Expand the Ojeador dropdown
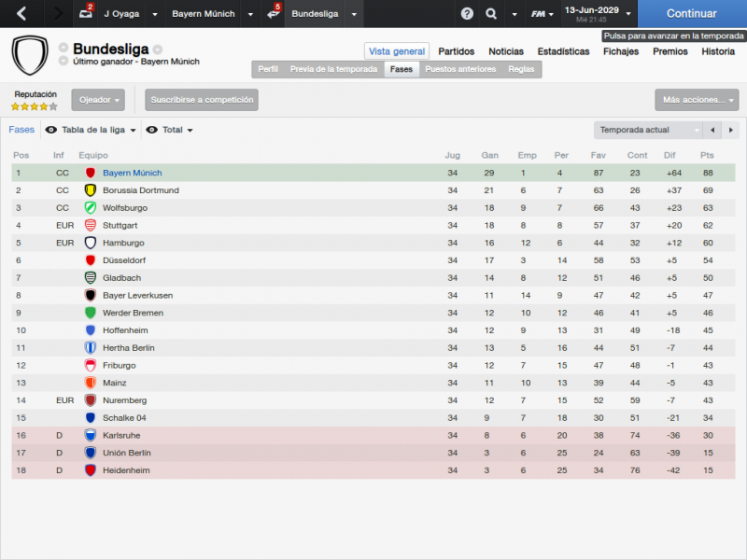This screenshot has height=560, width=747. point(98,100)
